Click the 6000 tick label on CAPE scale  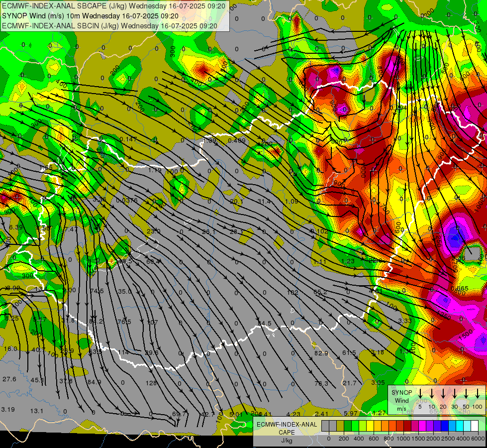pos(478,439)
